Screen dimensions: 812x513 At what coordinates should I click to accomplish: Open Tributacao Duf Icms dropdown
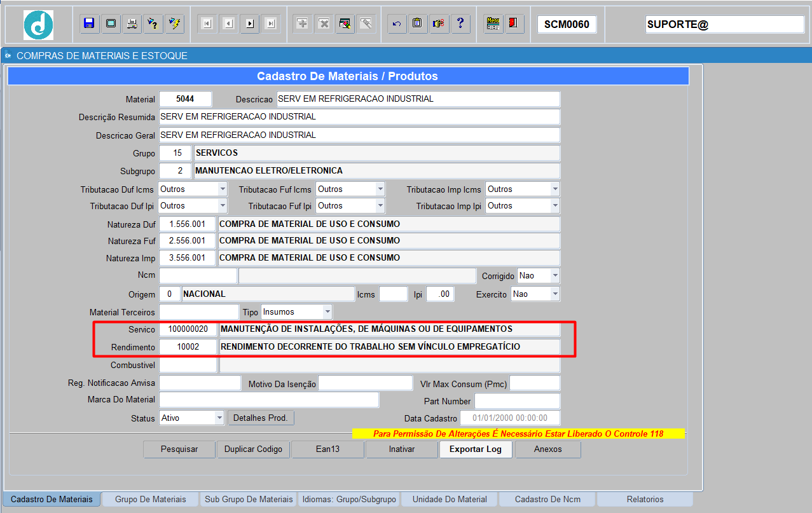point(223,189)
